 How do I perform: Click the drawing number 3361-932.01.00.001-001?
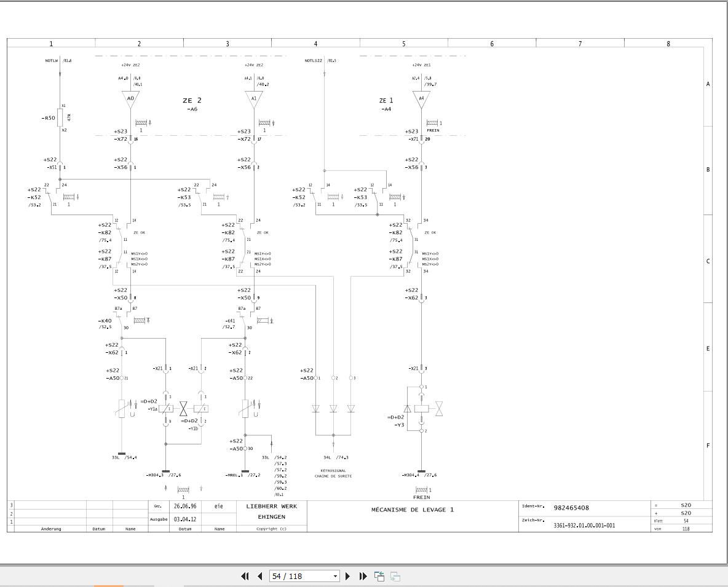pyautogui.click(x=584, y=526)
